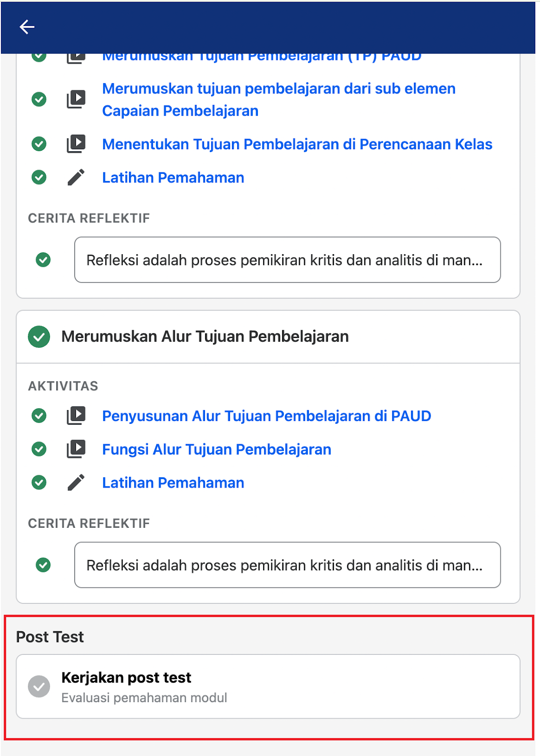Open Menentukan Tujuan Pembelajaran di Perencanaan Kelas link
Image resolution: width=540 pixels, height=756 pixels.
coord(297,144)
